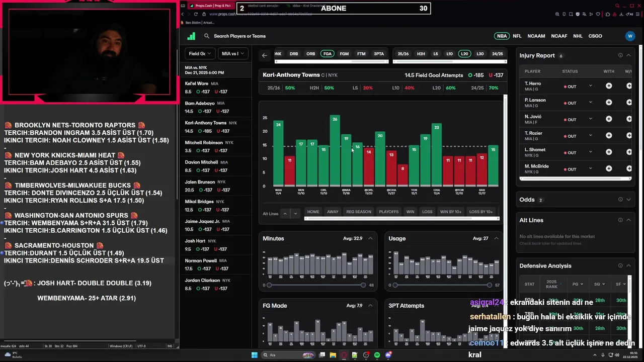Step alt line up arrow

tap(285, 214)
